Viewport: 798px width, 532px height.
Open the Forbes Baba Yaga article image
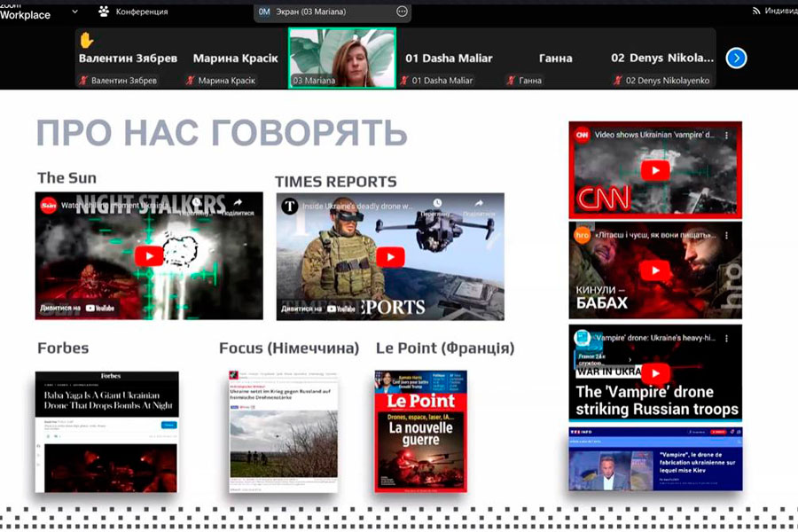coord(107,432)
